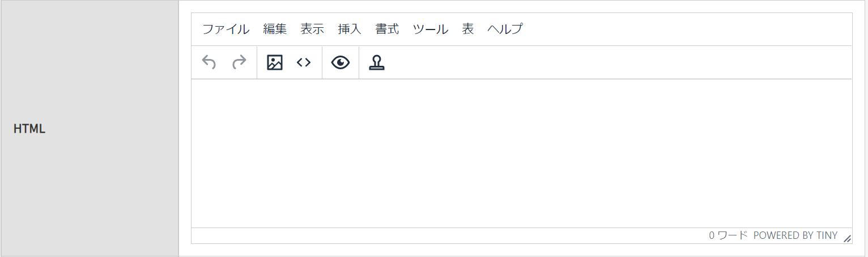Viewport: 868px width, 257px height.
Task: Click the undo arrow icon
Action: [209, 62]
